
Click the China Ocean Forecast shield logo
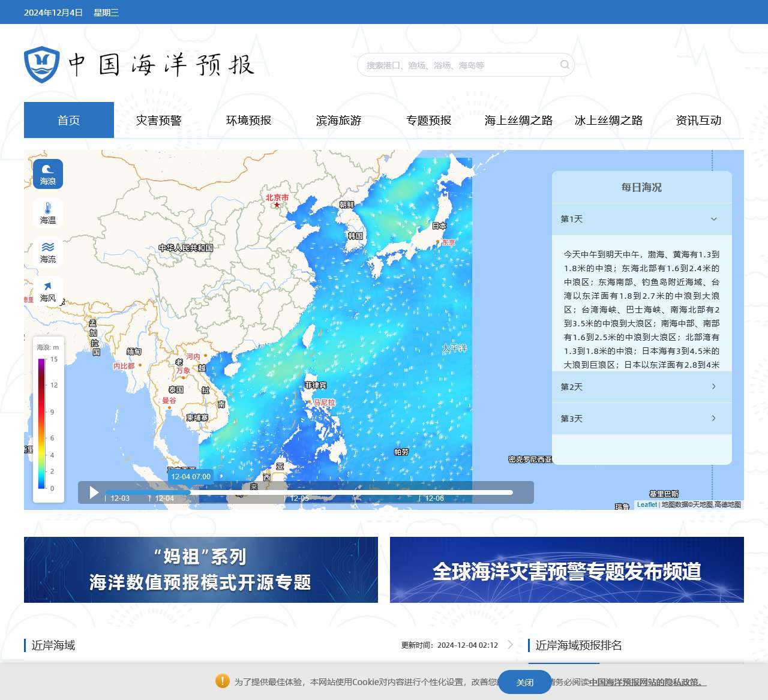(41, 65)
